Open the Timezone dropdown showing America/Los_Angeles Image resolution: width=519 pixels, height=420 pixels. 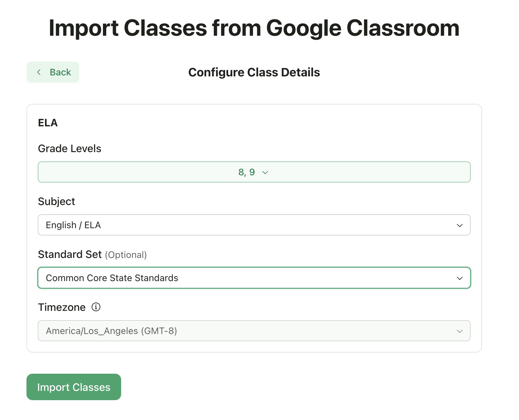click(254, 331)
